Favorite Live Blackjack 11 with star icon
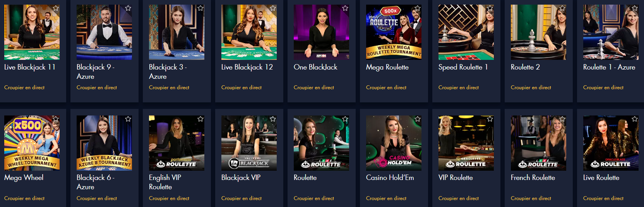 coord(56,8)
